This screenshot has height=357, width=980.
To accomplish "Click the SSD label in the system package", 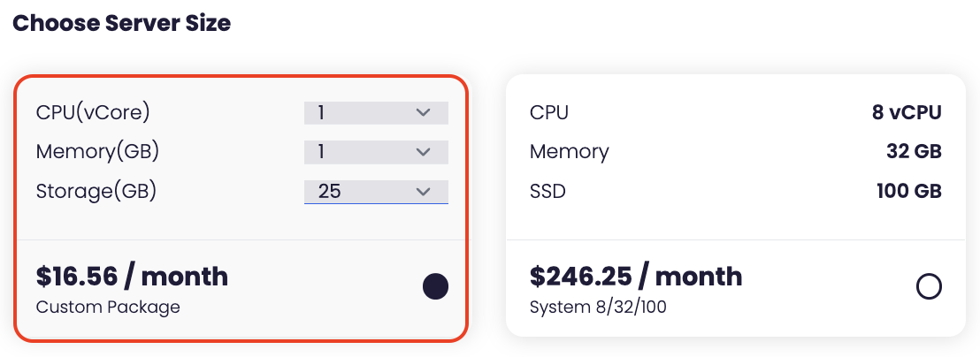I will pyautogui.click(x=547, y=190).
